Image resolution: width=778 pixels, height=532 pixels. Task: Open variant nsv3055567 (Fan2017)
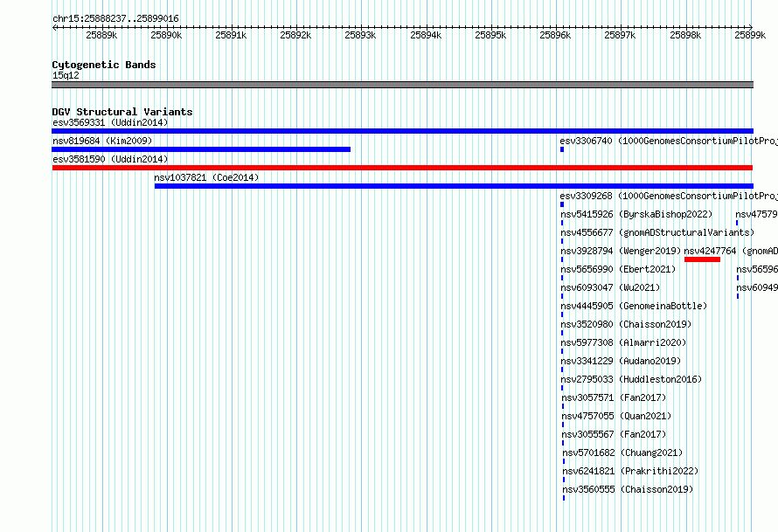pyautogui.click(x=614, y=434)
